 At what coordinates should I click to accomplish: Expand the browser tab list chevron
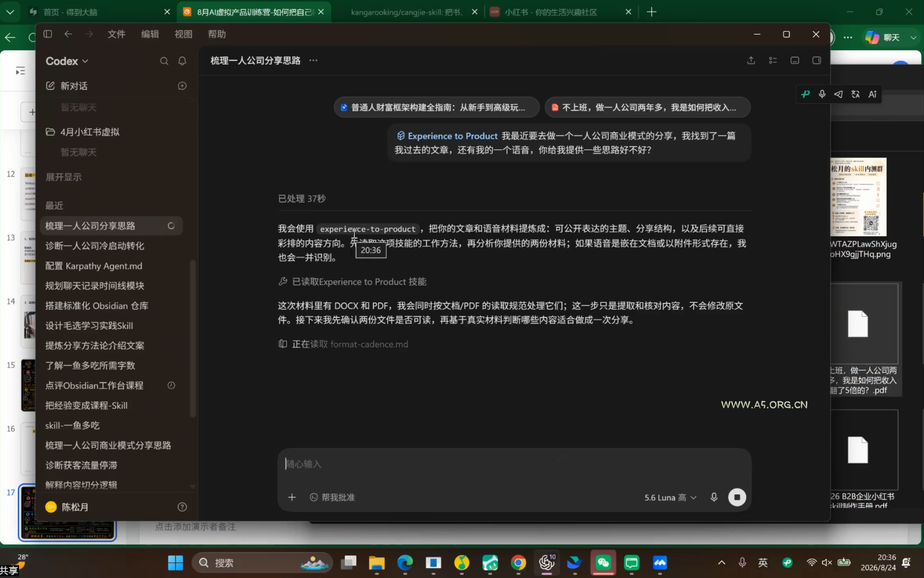pyautogui.click(x=10, y=12)
